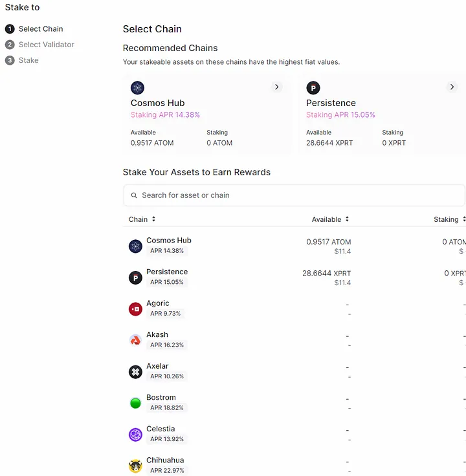The height and width of the screenshot is (476, 466).
Task: Select Celestia chain name in list
Action: (x=161, y=429)
